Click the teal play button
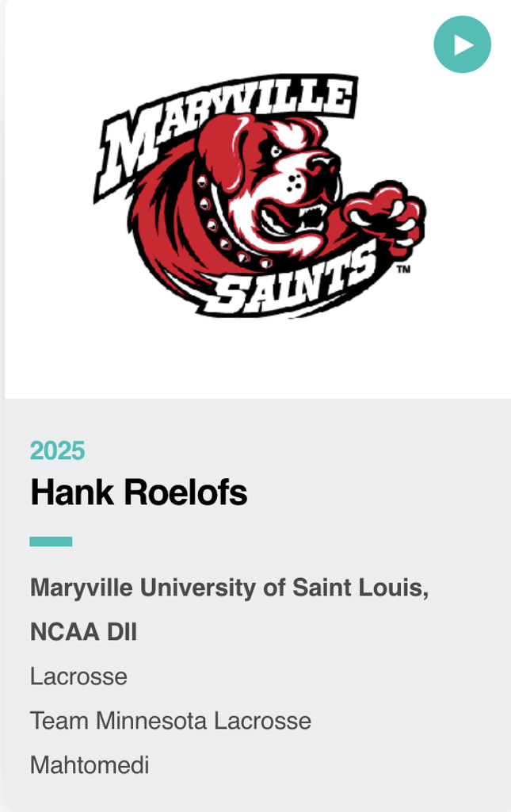 coord(462,44)
